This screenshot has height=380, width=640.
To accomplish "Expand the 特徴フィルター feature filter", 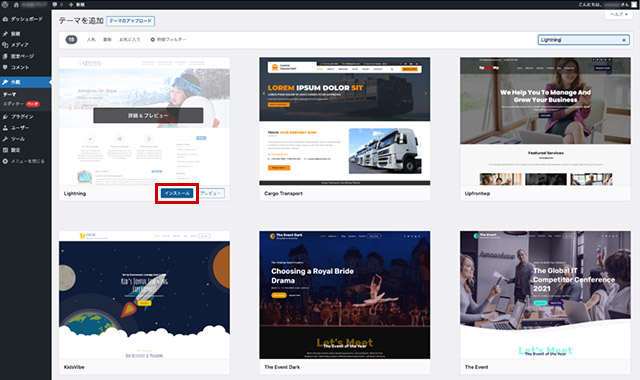I will (168, 40).
